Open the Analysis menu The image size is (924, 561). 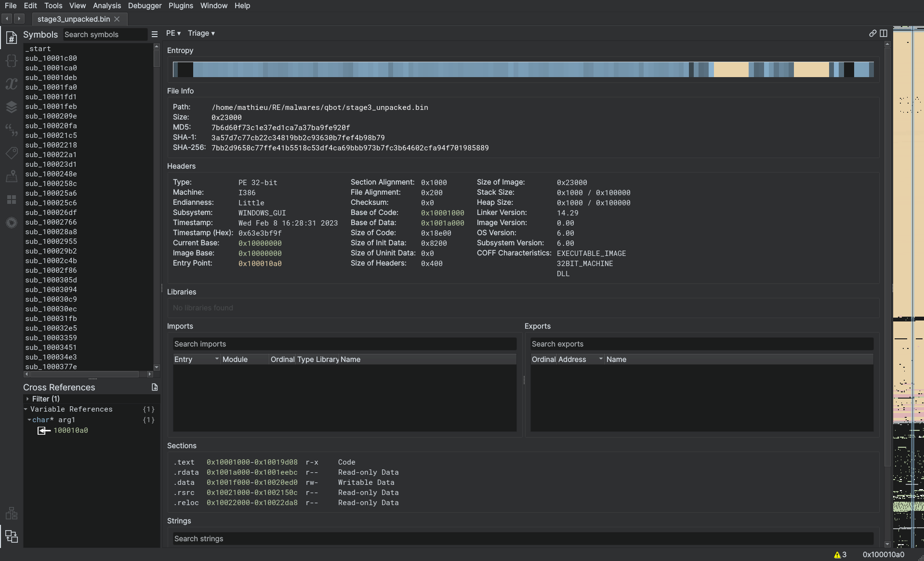106,6
